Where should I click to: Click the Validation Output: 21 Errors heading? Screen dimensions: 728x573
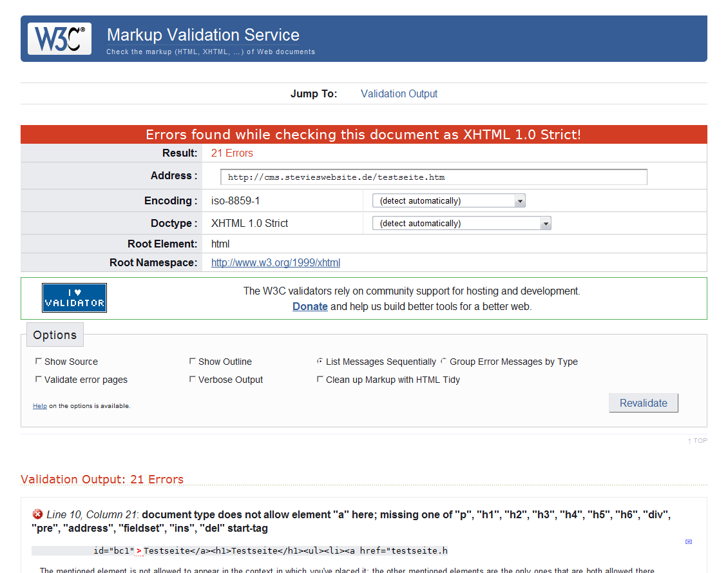coord(102,479)
